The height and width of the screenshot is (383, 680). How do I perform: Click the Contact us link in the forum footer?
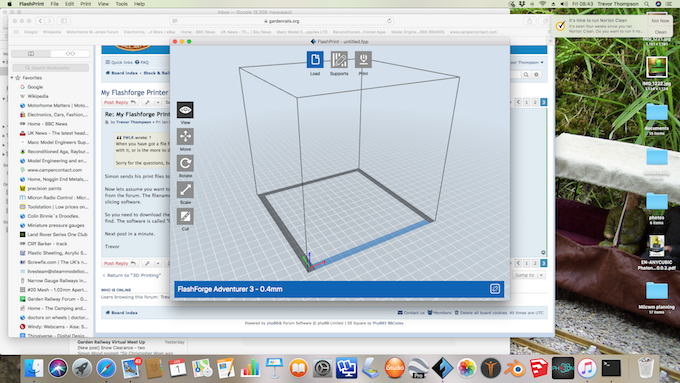[x=411, y=313]
